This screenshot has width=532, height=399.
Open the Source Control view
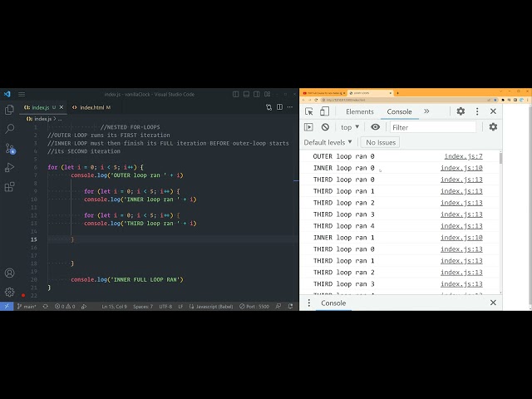pyautogui.click(x=10, y=148)
